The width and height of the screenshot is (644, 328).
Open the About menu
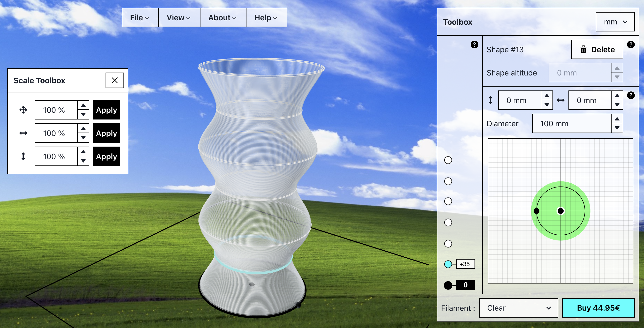point(223,18)
